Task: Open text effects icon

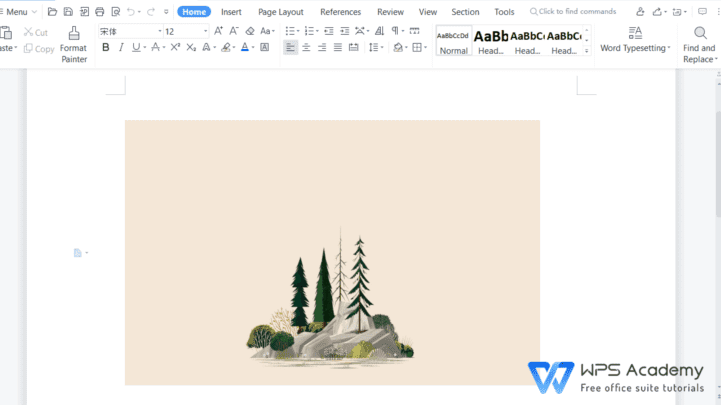Action: (x=206, y=47)
